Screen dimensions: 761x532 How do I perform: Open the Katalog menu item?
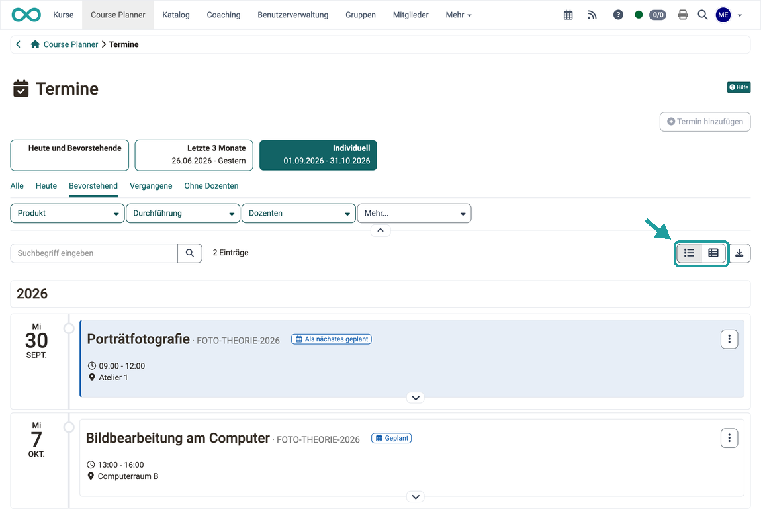175,15
